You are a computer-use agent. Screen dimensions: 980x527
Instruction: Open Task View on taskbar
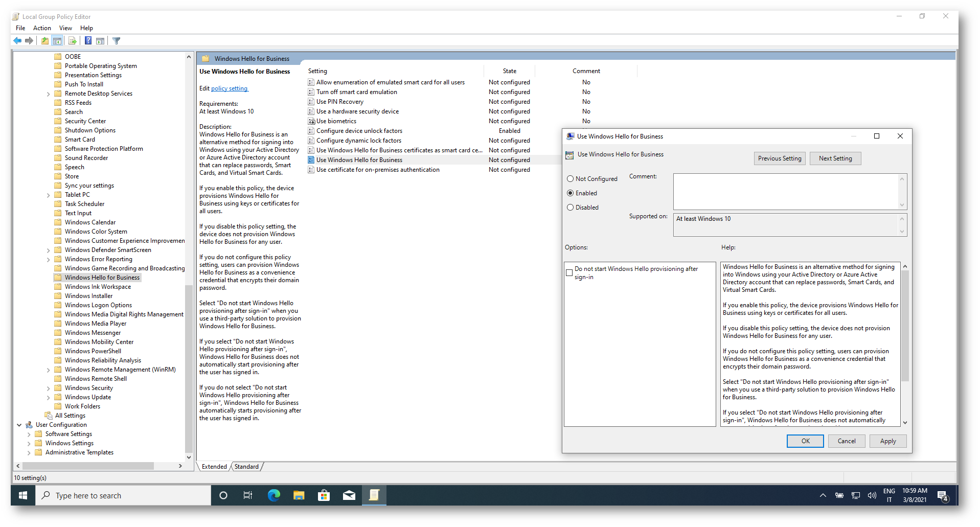(x=248, y=495)
